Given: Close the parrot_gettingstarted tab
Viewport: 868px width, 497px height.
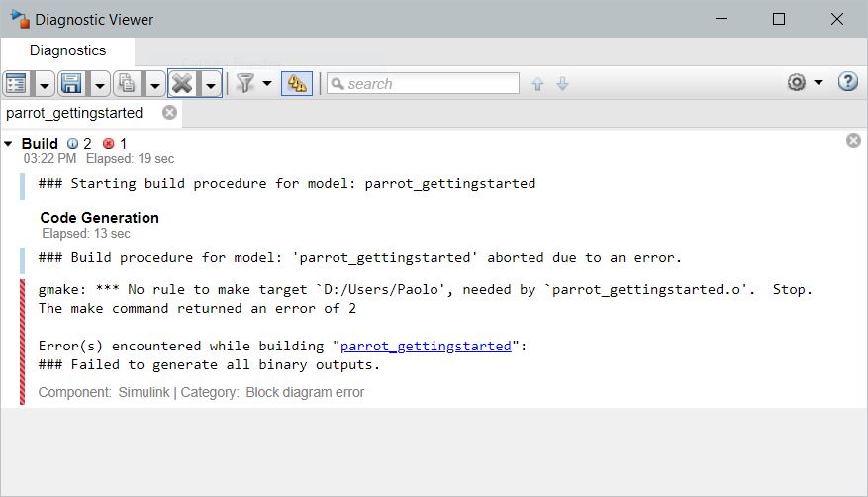Looking at the screenshot, I should [x=170, y=113].
